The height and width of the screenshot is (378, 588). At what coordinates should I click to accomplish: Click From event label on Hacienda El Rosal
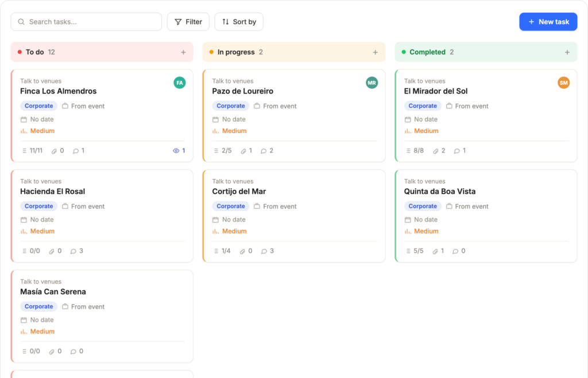coord(88,206)
